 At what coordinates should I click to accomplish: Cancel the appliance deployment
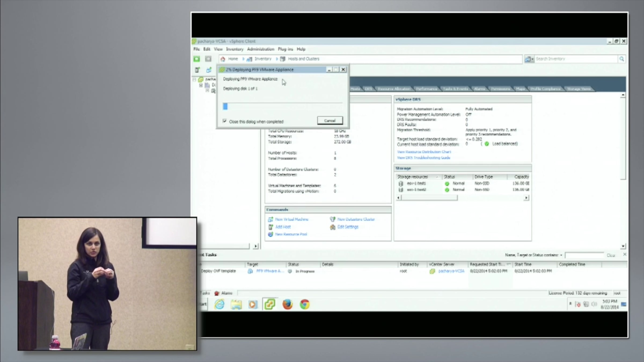[x=330, y=121]
